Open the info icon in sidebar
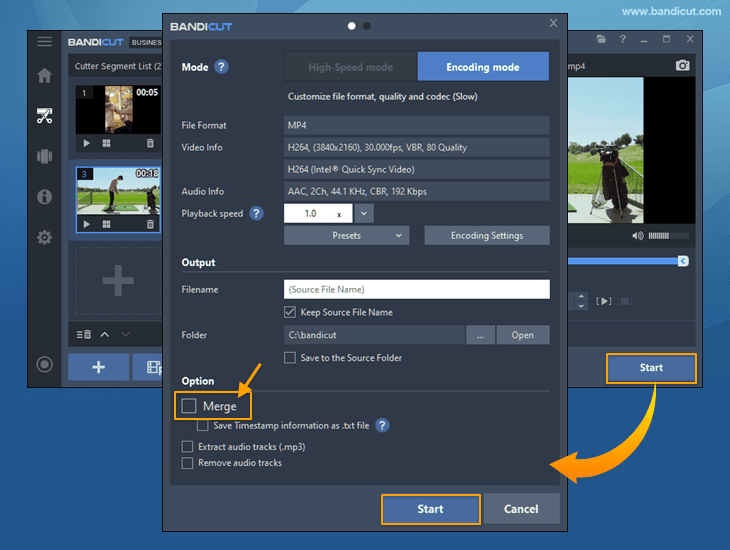The image size is (730, 550). [44, 197]
